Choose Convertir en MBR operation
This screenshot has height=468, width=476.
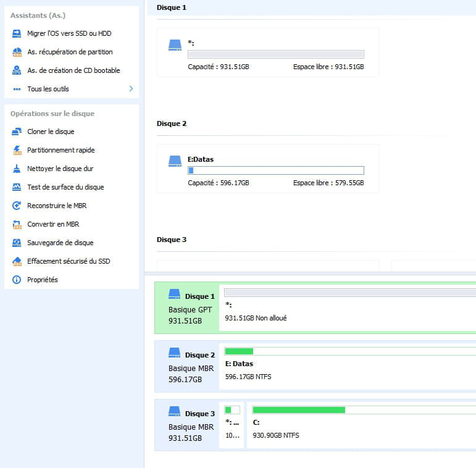click(x=53, y=224)
